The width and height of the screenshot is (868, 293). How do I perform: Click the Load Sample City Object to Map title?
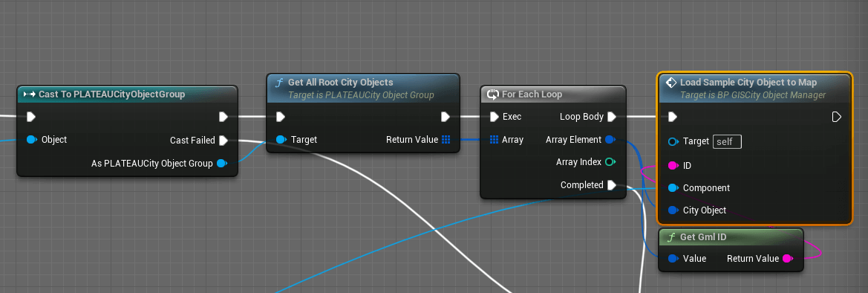[x=748, y=82]
